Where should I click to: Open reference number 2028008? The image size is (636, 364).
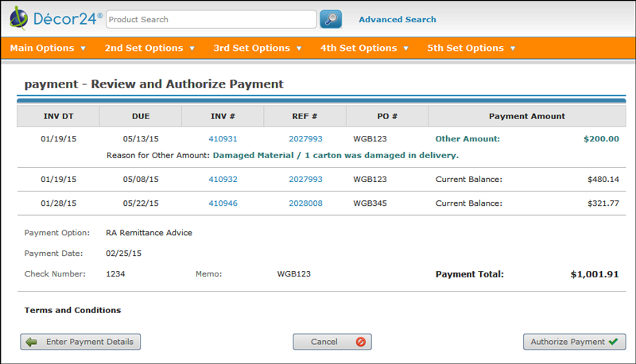305,203
